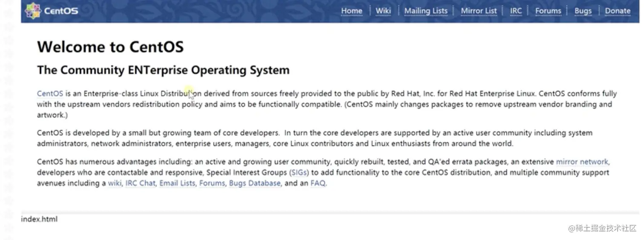The height and width of the screenshot is (240, 644).
Task: Go to the Wiki navigation link
Action: (x=383, y=11)
